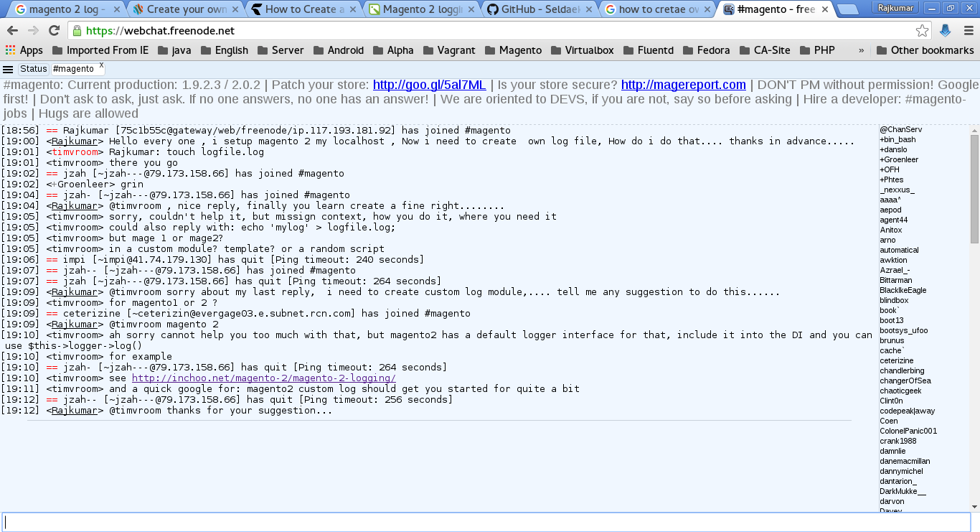The width and height of the screenshot is (980, 532).
Task: Open the Fedora bookmark folder
Action: coord(706,50)
